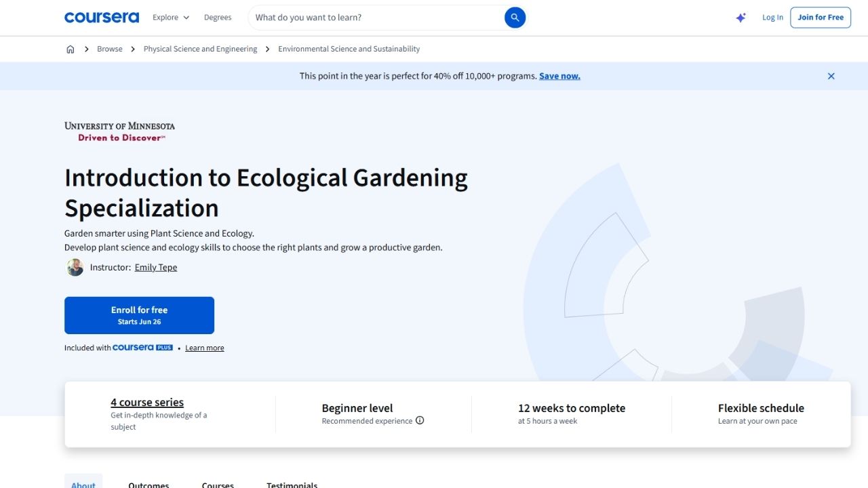868x488 pixels.
Task: Go to the home breadcrumb icon
Action: (x=71, y=49)
